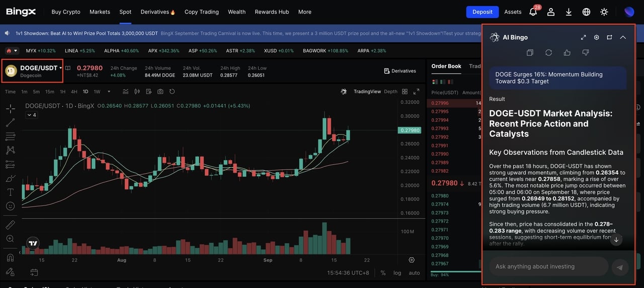Switch chart to Depth view

(x=390, y=92)
